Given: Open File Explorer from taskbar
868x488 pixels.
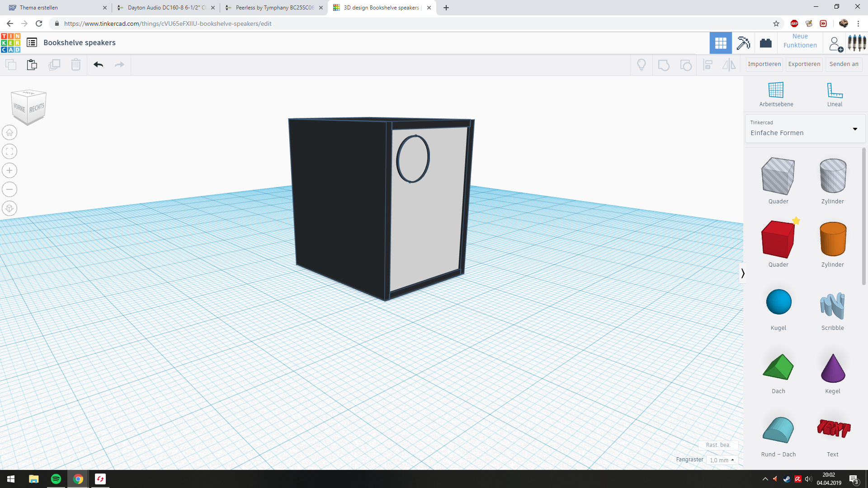Looking at the screenshot, I should [34, 479].
